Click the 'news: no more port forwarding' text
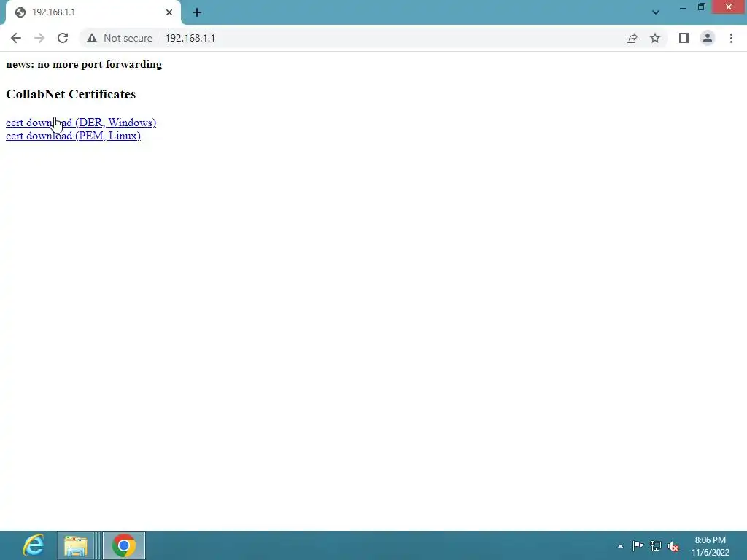747x560 pixels. (x=84, y=64)
